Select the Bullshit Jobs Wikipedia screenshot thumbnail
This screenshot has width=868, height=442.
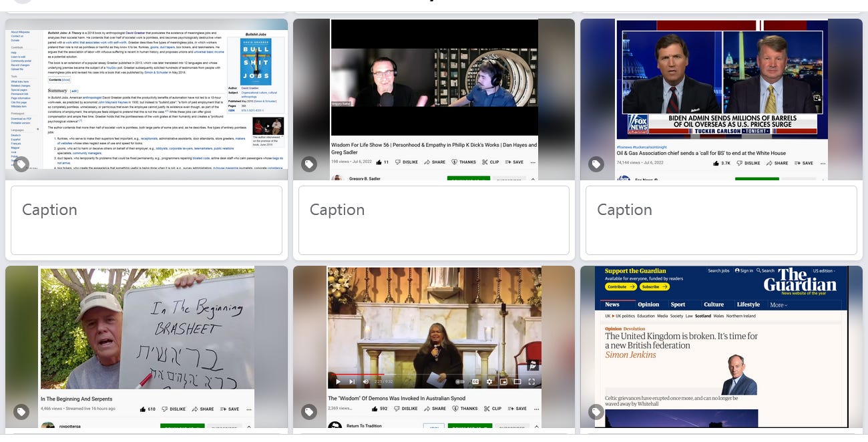click(147, 99)
